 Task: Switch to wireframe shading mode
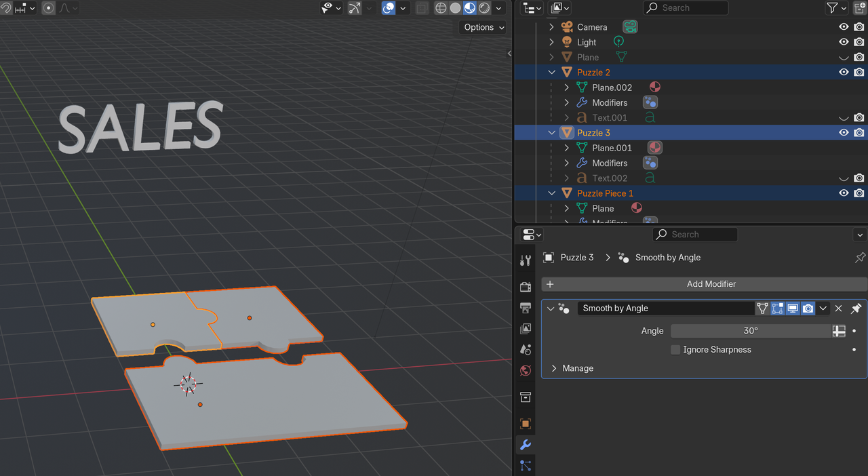point(441,8)
